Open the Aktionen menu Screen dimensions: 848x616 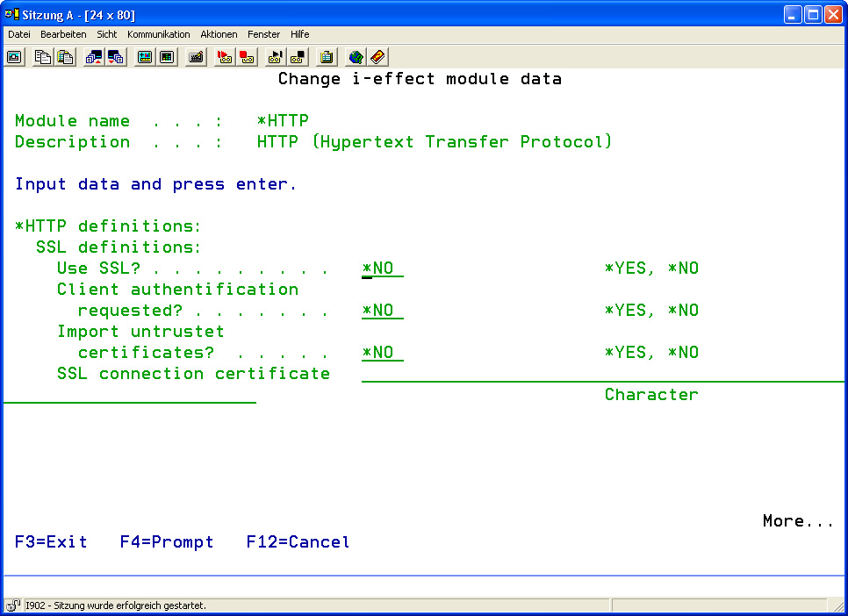(x=219, y=34)
